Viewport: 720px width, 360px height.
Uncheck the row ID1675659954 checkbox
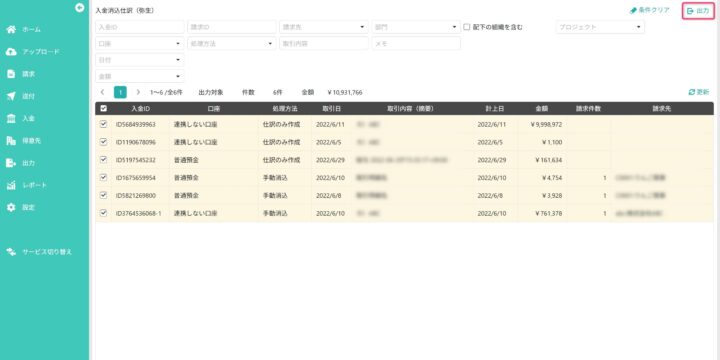point(103,177)
